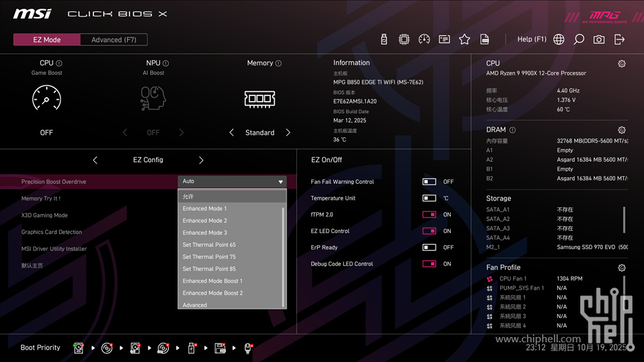Switch to Advanced (F7) tab
644x362 pixels.
pyautogui.click(x=114, y=39)
